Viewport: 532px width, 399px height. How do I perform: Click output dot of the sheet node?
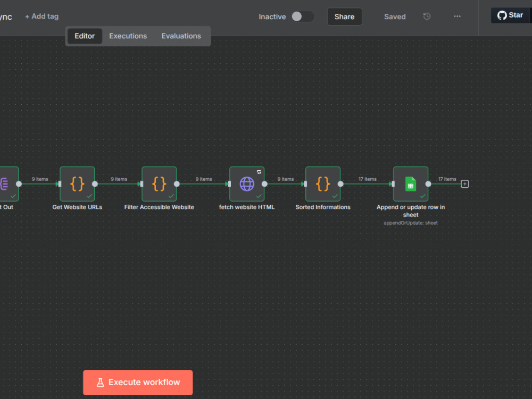pyautogui.click(x=428, y=184)
